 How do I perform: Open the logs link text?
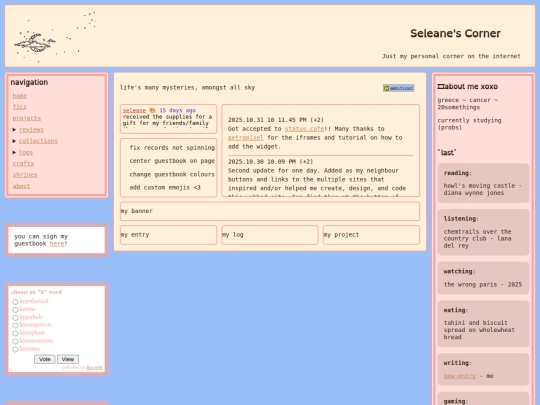[x=26, y=152]
